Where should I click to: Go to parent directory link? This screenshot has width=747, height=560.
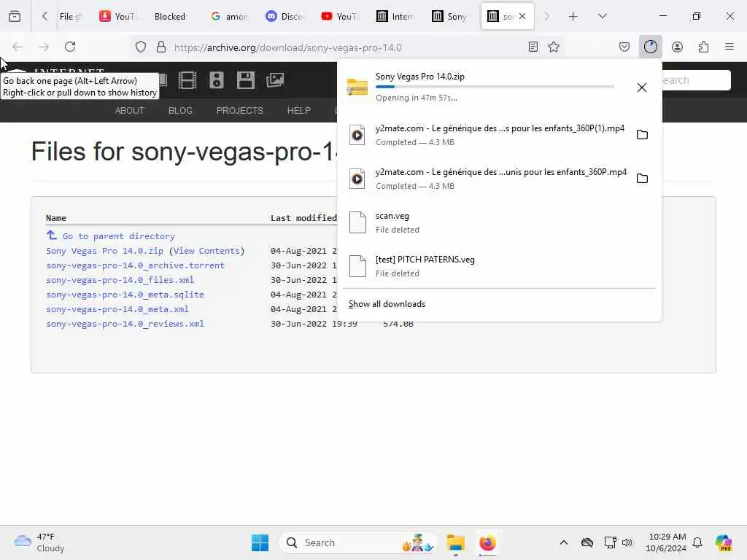118,236
